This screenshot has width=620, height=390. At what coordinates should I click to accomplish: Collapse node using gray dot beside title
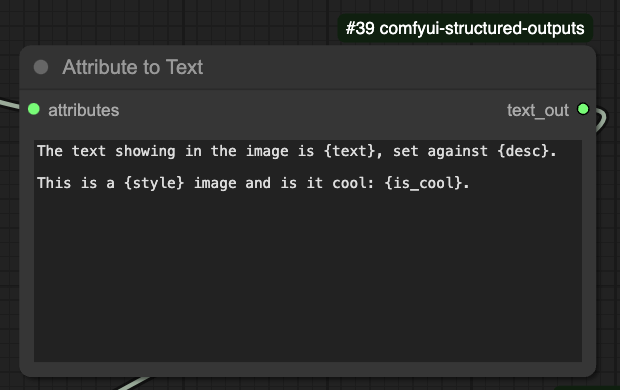coord(41,67)
